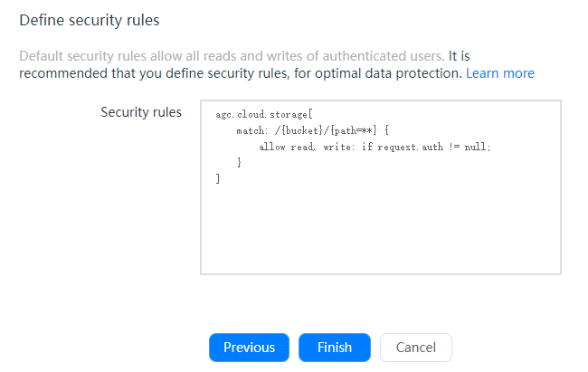Image resolution: width=588 pixels, height=372 pixels.
Task: Click the closing square bracket line
Action: pyautogui.click(x=218, y=179)
